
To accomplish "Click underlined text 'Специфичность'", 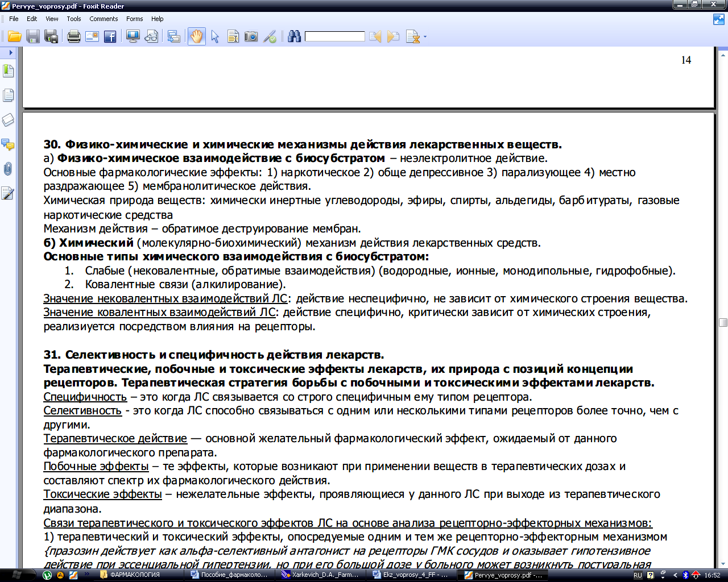I will click(x=85, y=397).
